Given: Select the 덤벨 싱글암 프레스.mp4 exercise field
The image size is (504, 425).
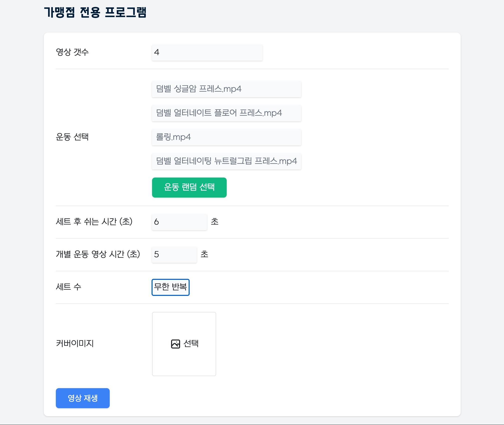Looking at the screenshot, I should (226, 89).
